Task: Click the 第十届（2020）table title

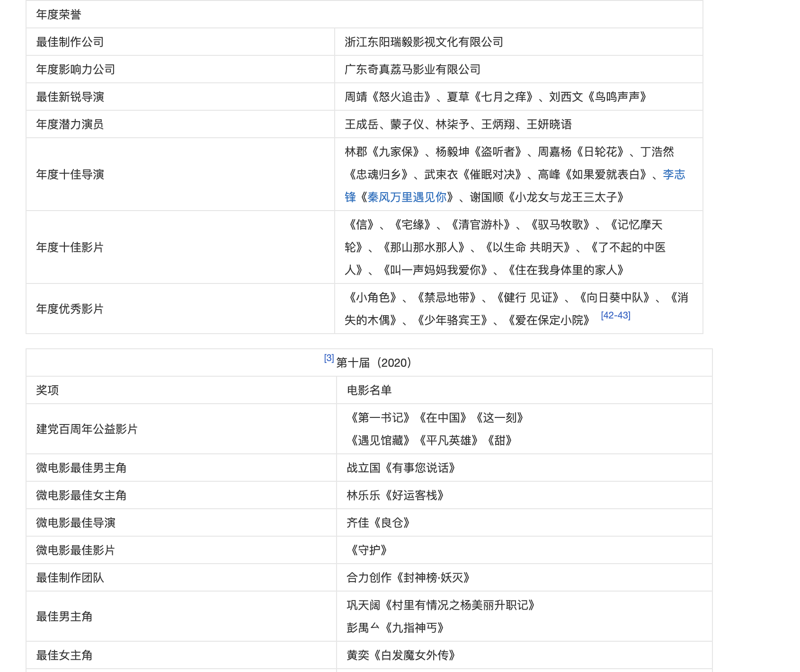Action: coord(374,363)
